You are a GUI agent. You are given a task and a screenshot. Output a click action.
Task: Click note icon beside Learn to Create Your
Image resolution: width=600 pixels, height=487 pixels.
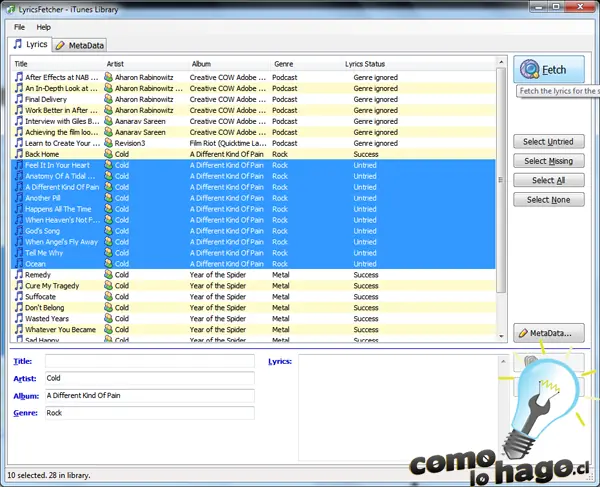click(x=19, y=143)
